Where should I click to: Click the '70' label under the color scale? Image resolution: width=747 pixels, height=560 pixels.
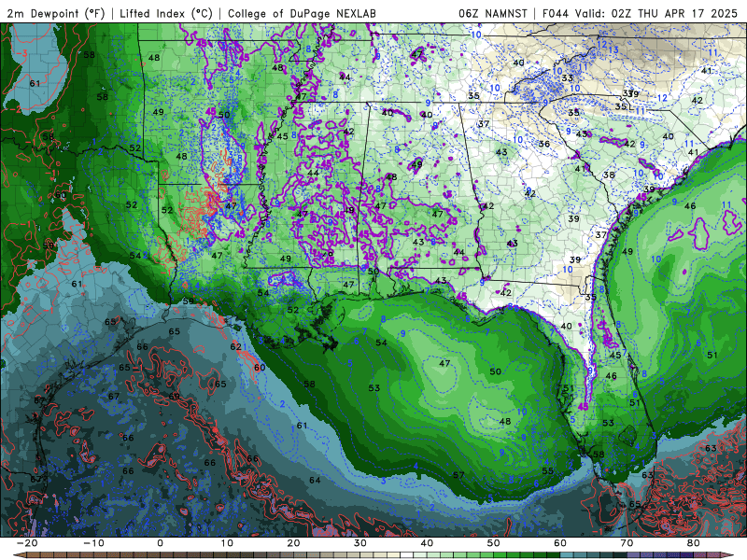coord(627,543)
